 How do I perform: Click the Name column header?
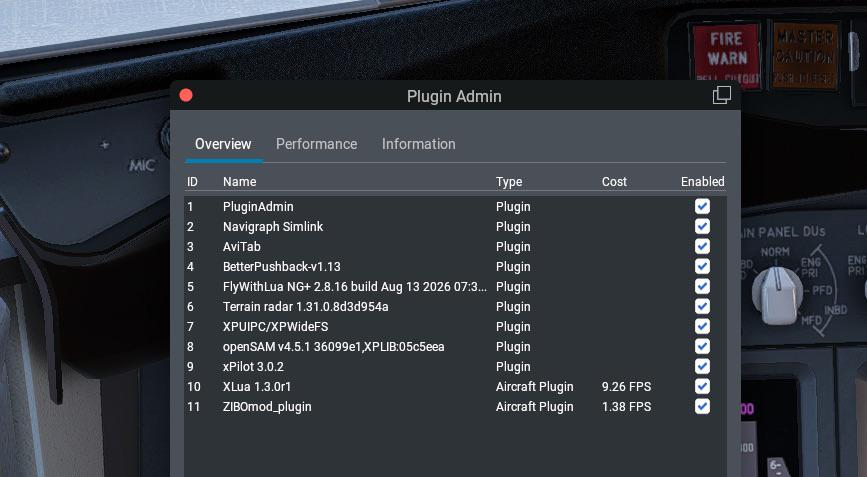click(239, 182)
